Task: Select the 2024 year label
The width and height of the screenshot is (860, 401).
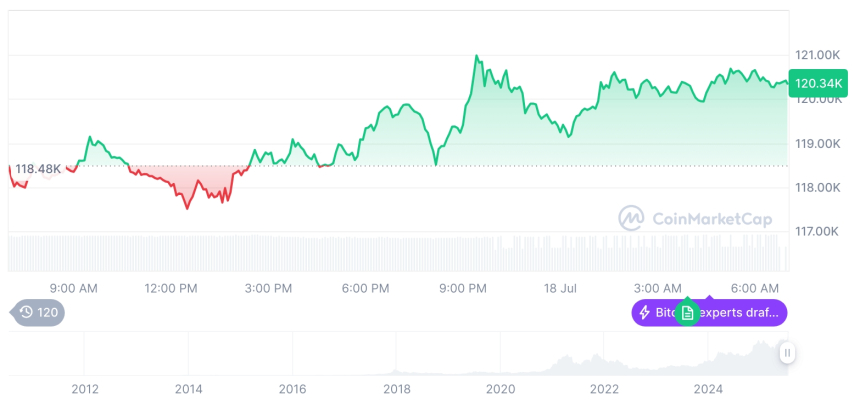Action: click(708, 389)
